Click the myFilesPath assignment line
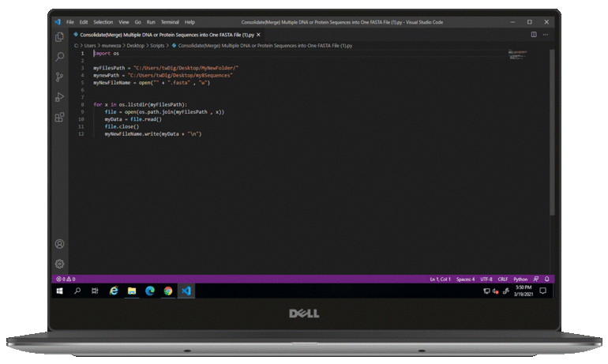This screenshot has width=608, height=364. (166, 68)
